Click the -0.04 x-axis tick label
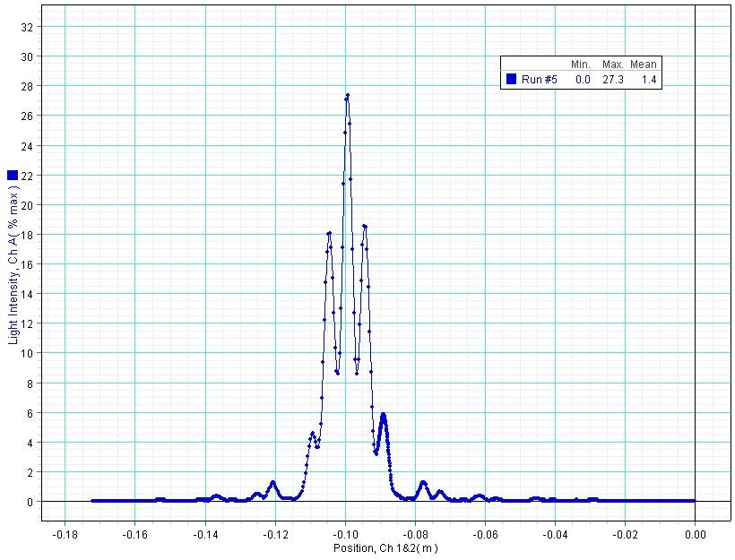 click(x=555, y=535)
